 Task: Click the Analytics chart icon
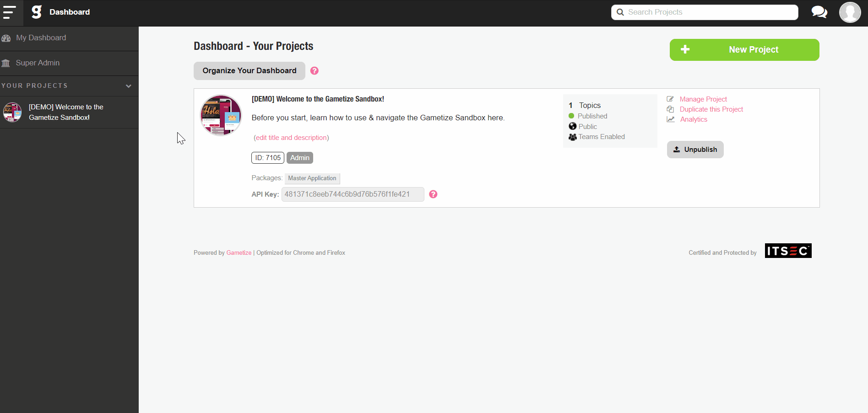[x=671, y=119]
